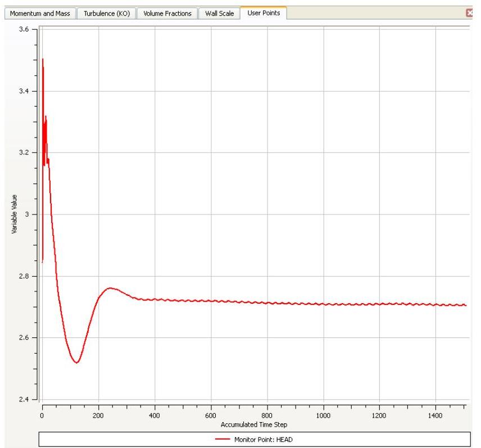Click the 2.4 value on the vertical axis
481x448 pixels.
(x=24, y=399)
